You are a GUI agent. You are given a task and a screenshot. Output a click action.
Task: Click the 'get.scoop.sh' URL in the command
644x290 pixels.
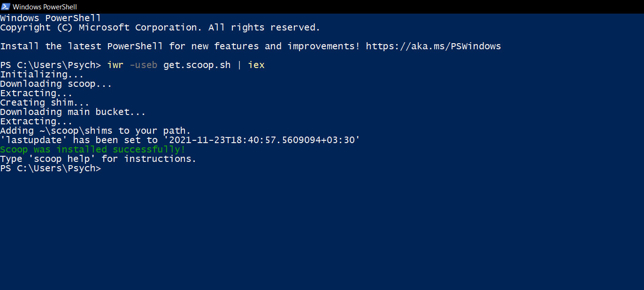pyautogui.click(x=197, y=65)
